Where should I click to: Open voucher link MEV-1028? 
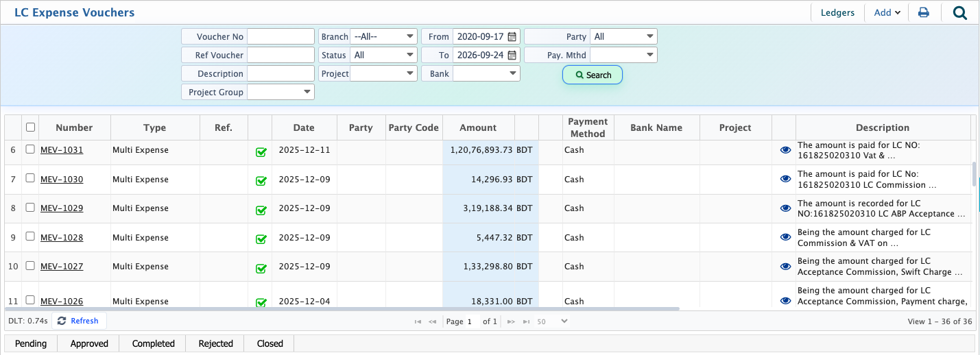[62, 237]
